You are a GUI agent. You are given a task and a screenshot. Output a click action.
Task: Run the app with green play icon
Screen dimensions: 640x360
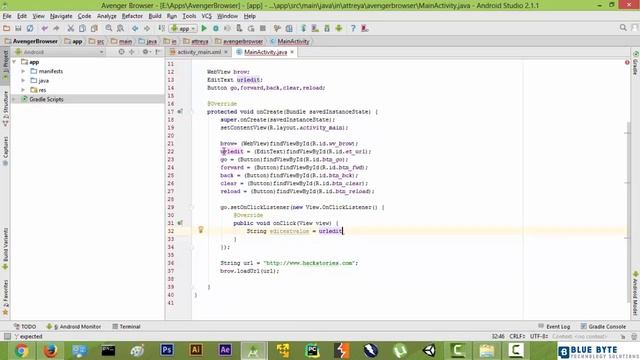204,28
